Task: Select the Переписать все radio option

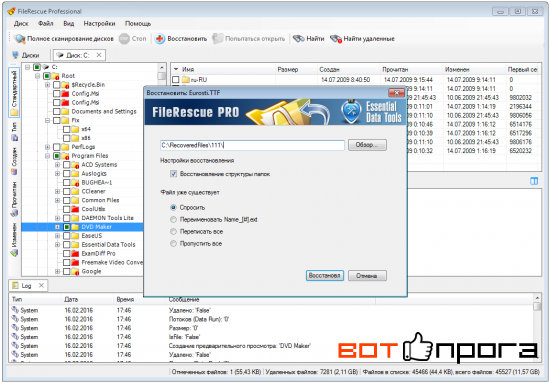Action: pyautogui.click(x=173, y=231)
